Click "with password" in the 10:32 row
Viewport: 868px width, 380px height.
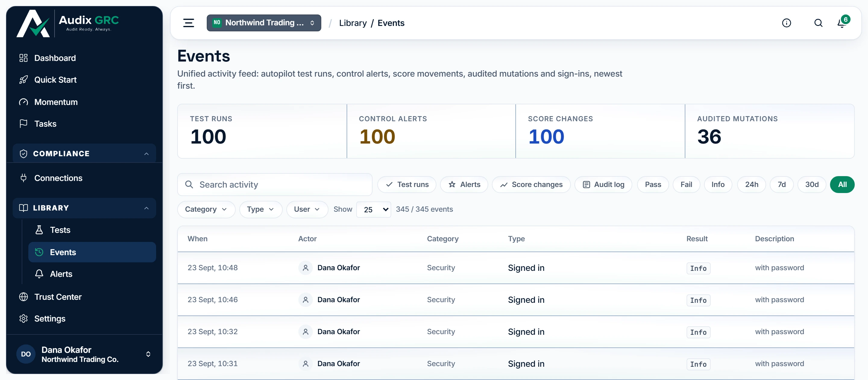[779, 332]
